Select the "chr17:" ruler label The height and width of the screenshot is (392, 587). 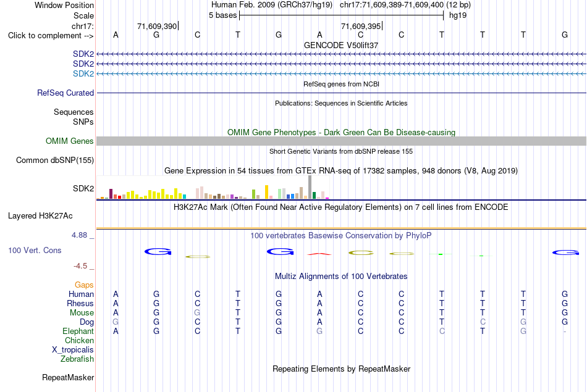pos(82,26)
